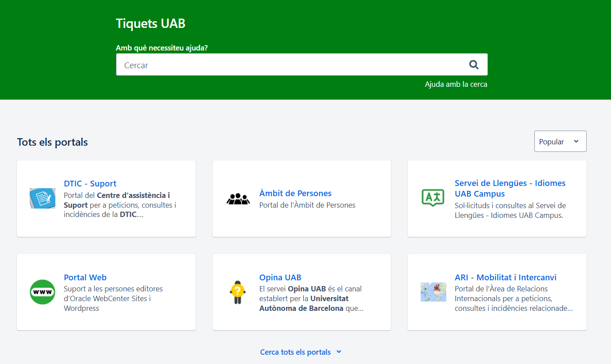Click the Tots els portals heading

pos(52,142)
